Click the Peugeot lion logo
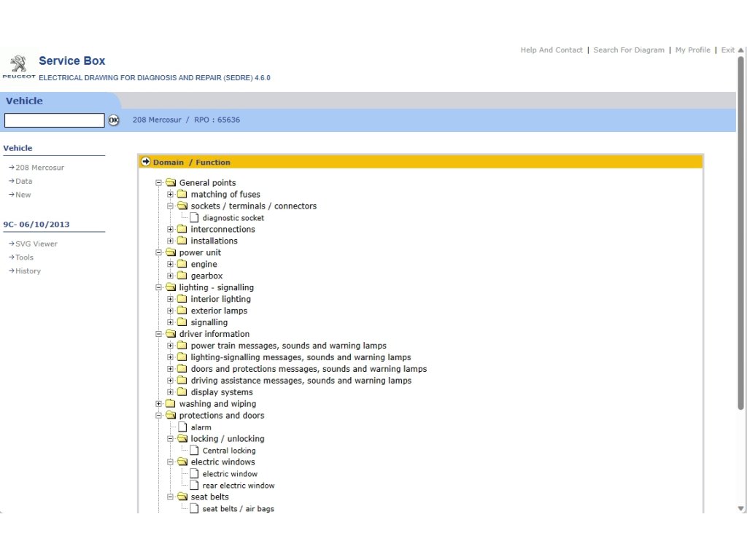Image resolution: width=747 pixels, height=560 pixels. coord(17,63)
